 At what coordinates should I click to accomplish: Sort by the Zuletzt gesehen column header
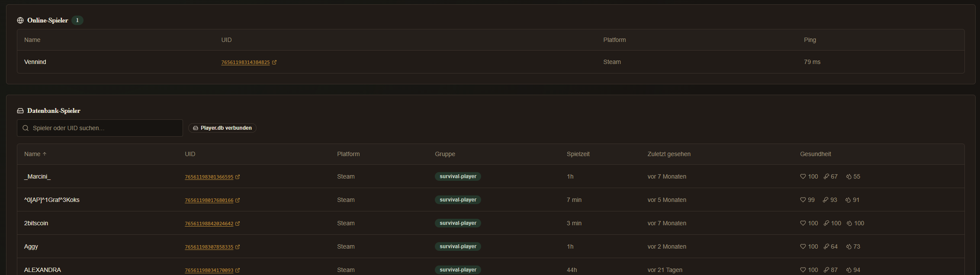pyautogui.click(x=669, y=154)
